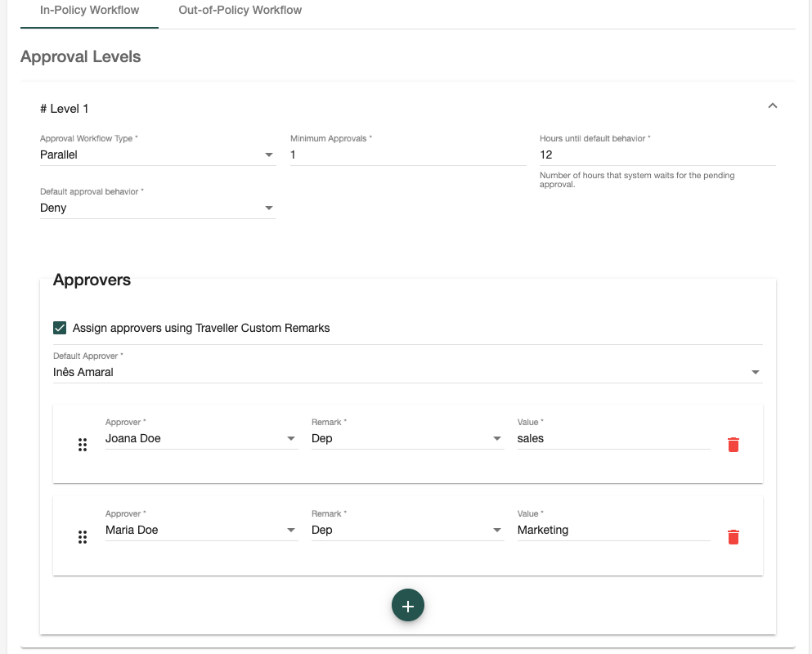Open the Approval Workflow Type dropdown
Image resolution: width=812 pixels, height=654 pixels.
pos(157,155)
